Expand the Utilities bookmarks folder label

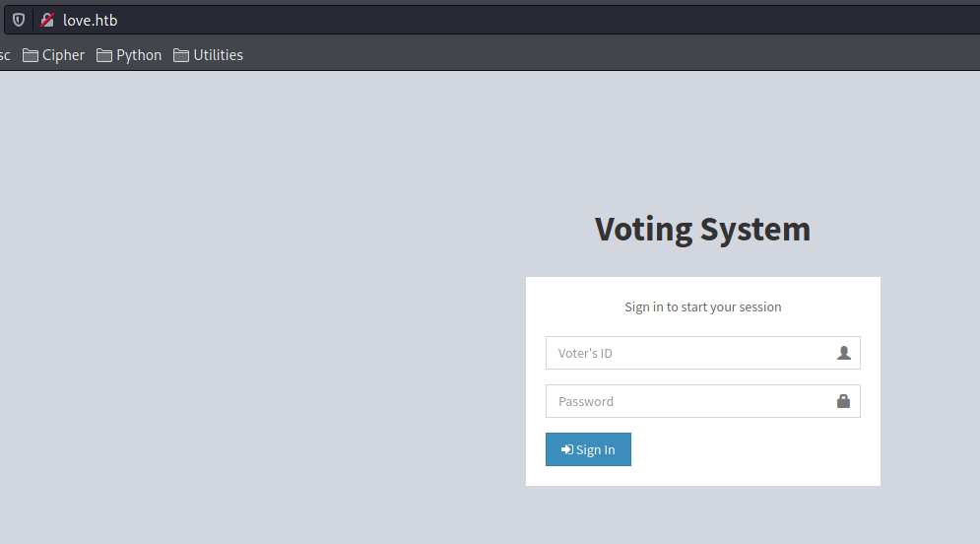point(218,55)
